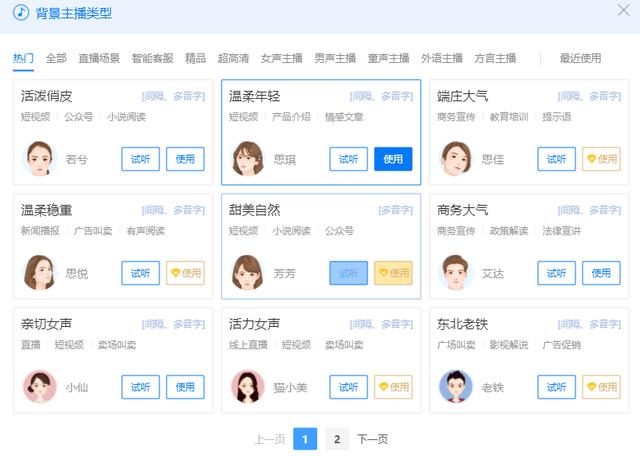Select the 外语主播 tab
Viewport: 640px width, 456px height.
pos(442,58)
